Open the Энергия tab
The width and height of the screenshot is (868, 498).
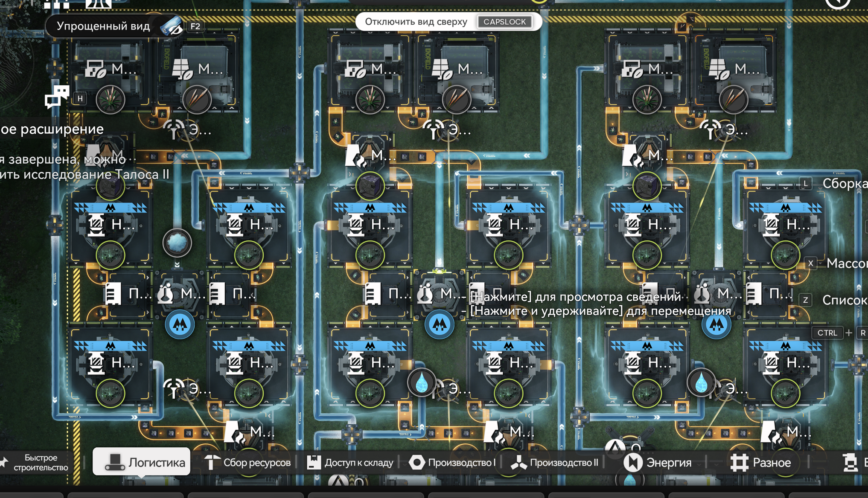tap(658, 463)
